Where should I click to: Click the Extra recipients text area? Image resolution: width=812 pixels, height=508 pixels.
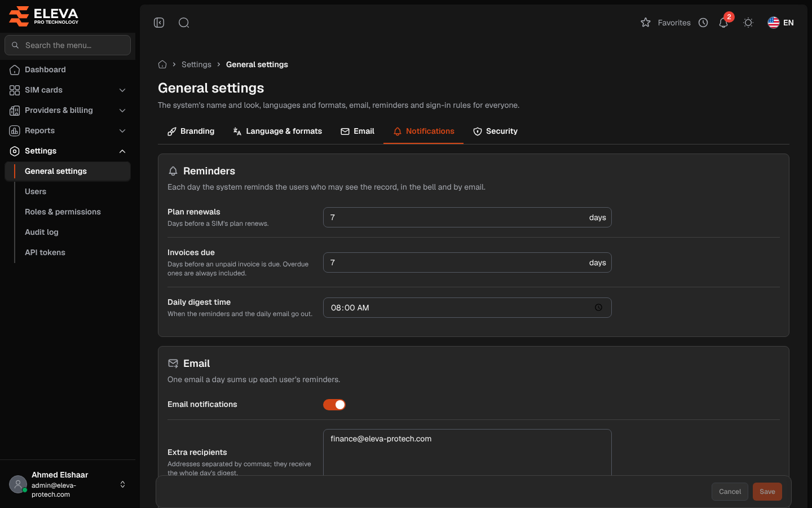pos(467,452)
